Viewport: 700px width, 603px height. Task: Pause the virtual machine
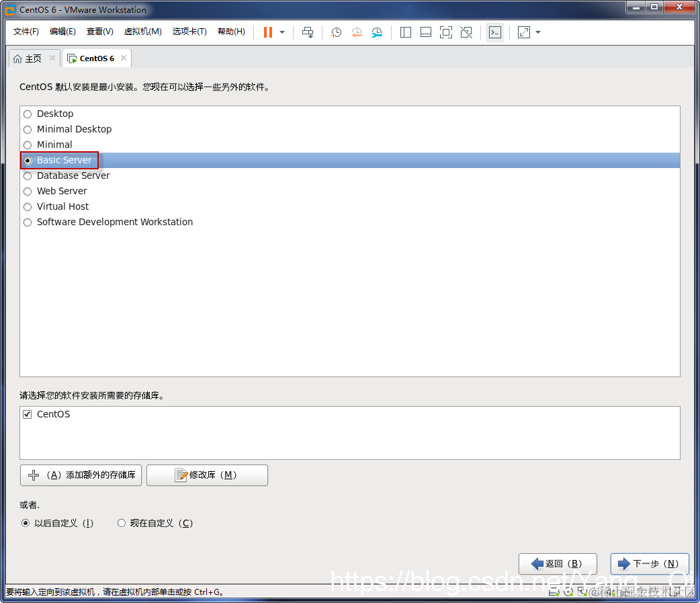pos(268,32)
